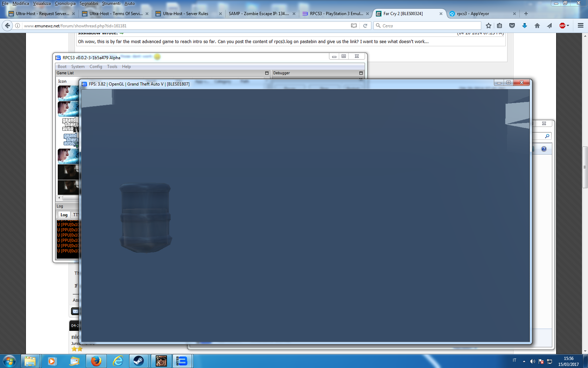This screenshot has height=368, width=588.
Task: Click the Firefox back navigation arrow
Action: [x=7, y=26]
